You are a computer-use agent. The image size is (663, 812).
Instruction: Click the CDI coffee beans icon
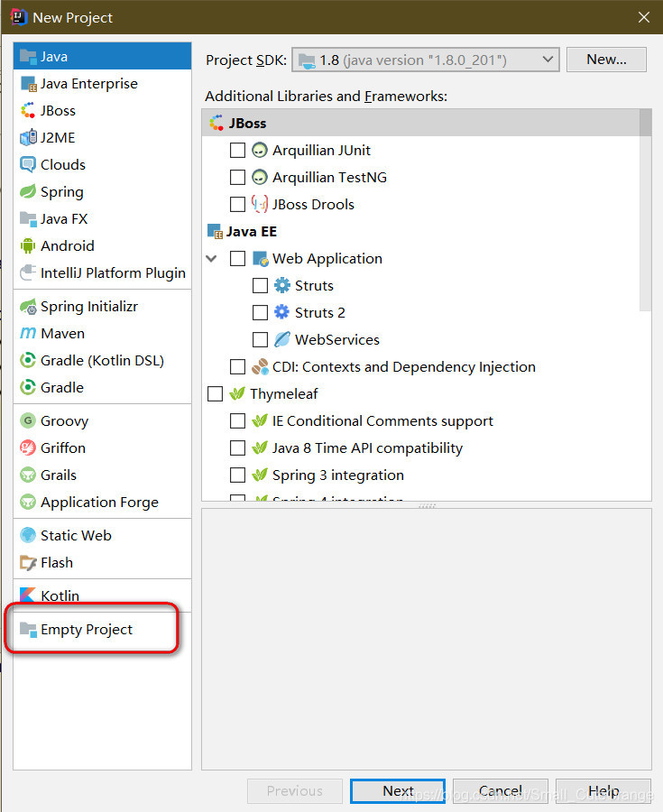pos(259,366)
